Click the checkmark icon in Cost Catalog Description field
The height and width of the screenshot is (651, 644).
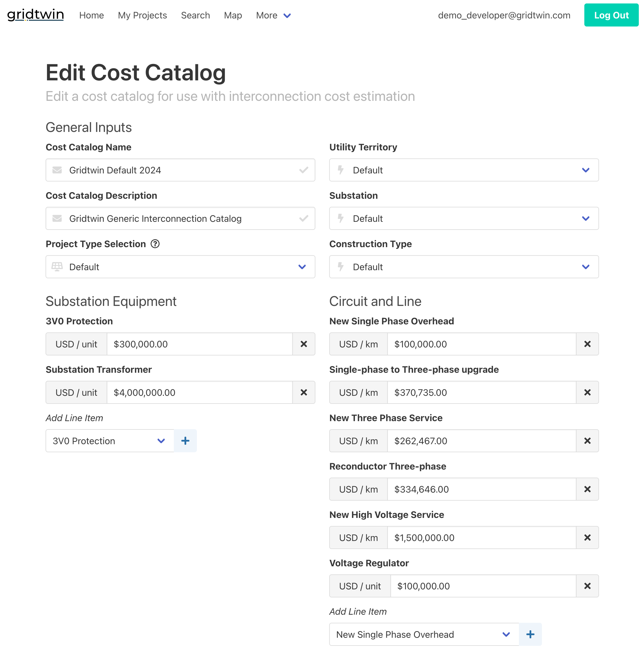[x=303, y=218]
